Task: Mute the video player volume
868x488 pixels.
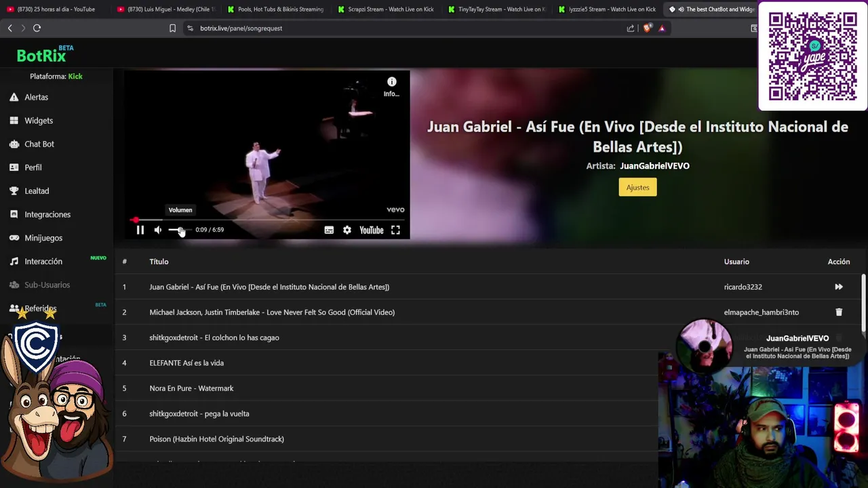Action: 157,230
